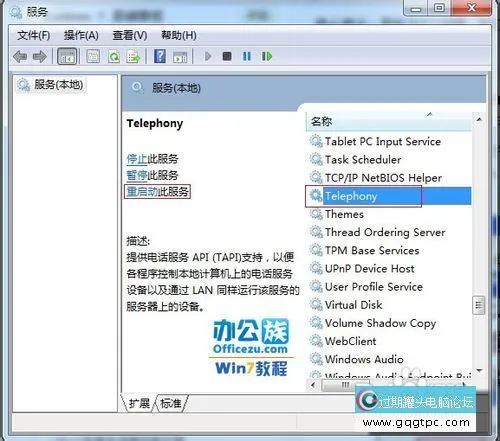This screenshot has width=500, height=441.
Task: Select Thread Ordering Server service
Action: pyautogui.click(x=389, y=232)
